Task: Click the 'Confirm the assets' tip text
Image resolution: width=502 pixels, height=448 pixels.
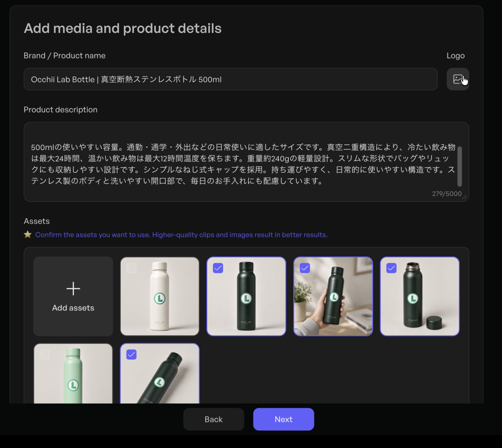Action: (x=181, y=235)
